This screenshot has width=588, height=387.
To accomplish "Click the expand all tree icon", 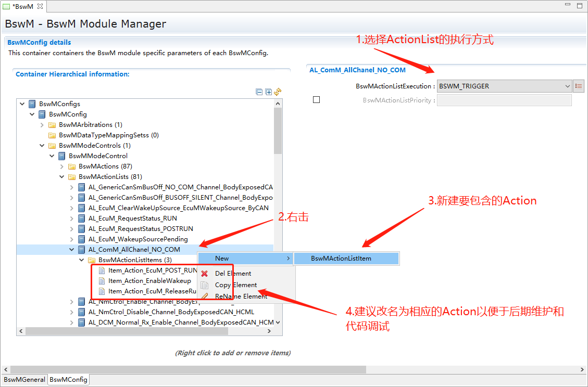I will [269, 92].
